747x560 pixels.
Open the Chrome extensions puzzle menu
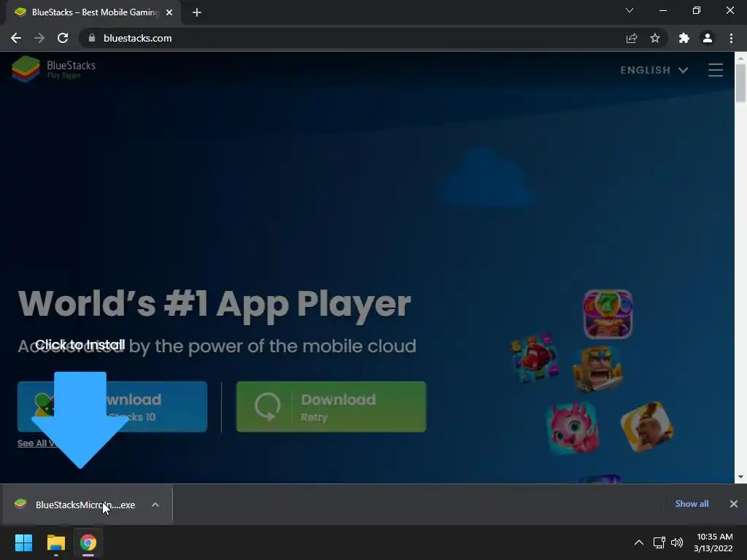(684, 38)
